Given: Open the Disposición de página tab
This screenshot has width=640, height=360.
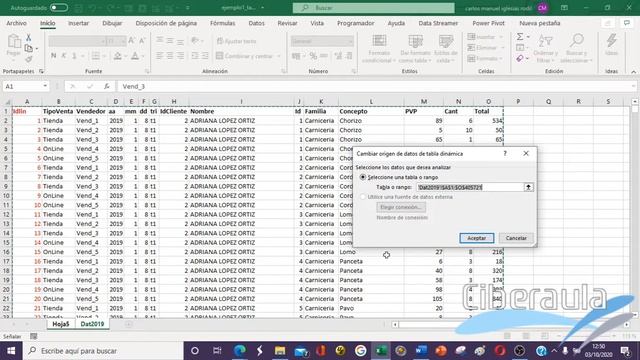Looking at the screenshot, I should pyautogui.click(x=166, y=23).
